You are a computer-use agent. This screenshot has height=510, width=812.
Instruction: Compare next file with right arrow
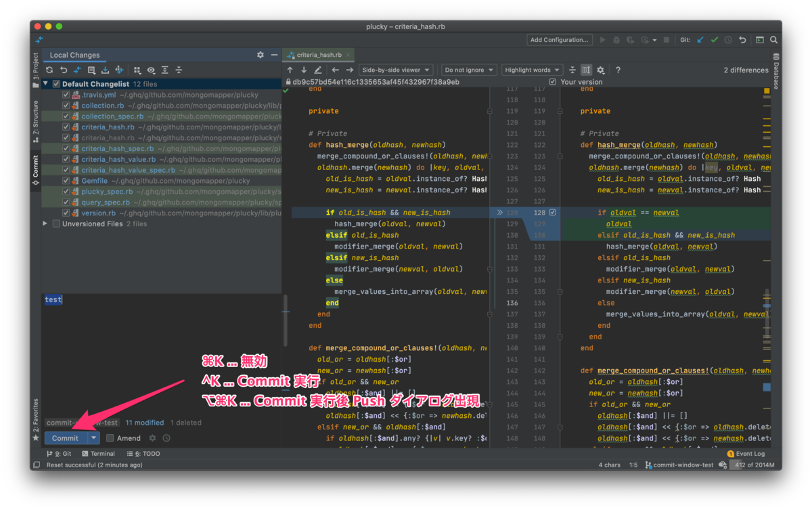[350, 70]
